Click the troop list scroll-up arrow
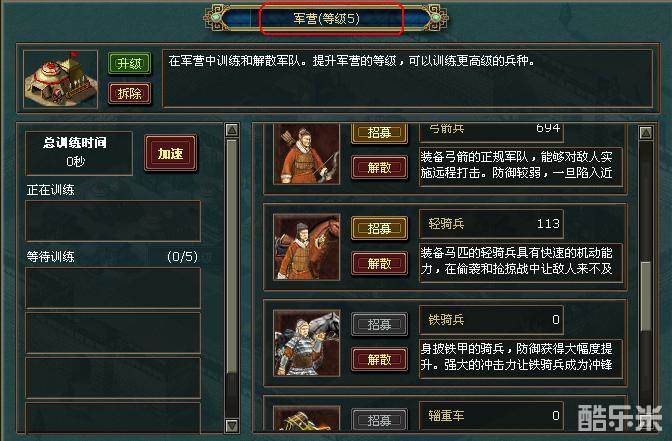Viewport: 672px width, 441px height. click(x=646, y=133)
